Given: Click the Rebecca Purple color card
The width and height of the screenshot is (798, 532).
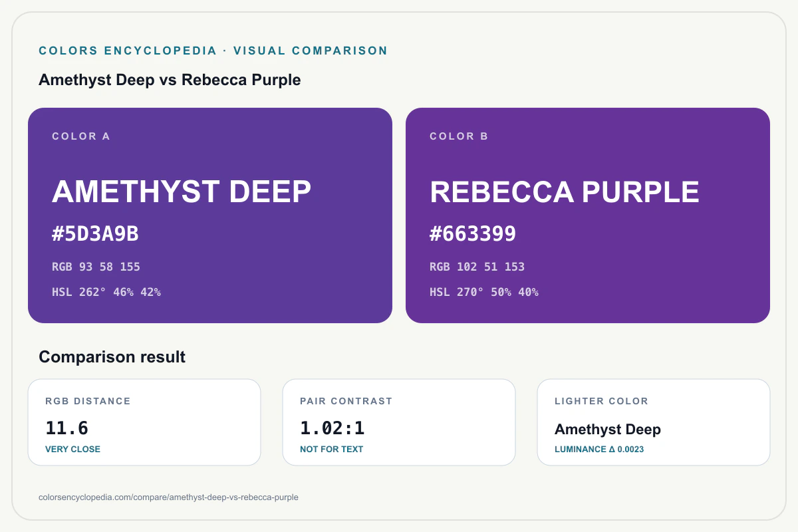Looking at the screenshot, I should [x=588, y=215].
